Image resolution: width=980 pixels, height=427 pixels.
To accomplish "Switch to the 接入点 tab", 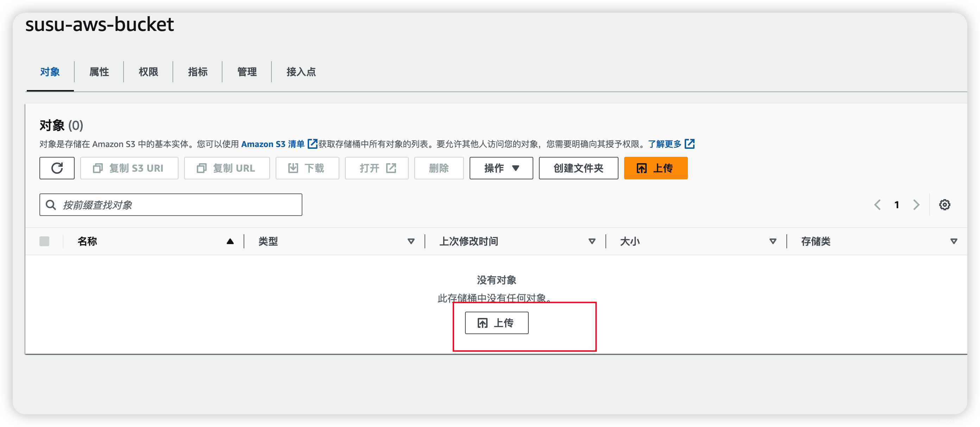I will click(301, 72).
